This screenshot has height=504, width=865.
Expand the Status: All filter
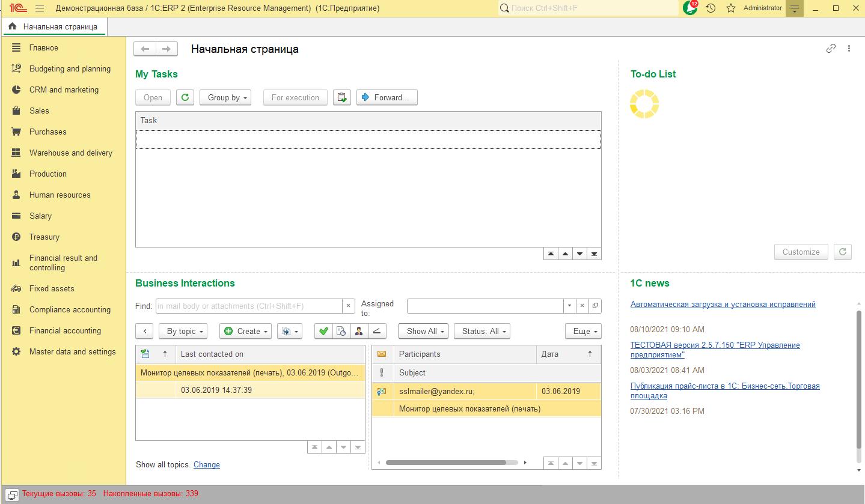tap(482, 331)
